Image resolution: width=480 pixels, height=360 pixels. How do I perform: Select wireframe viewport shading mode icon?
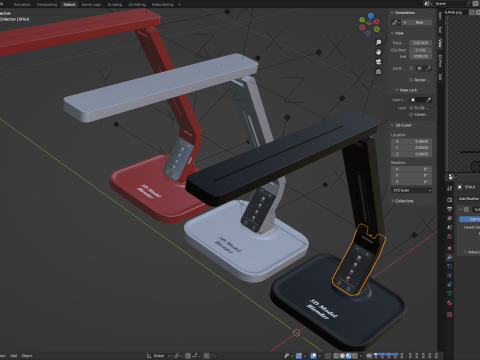coord(336,356)
